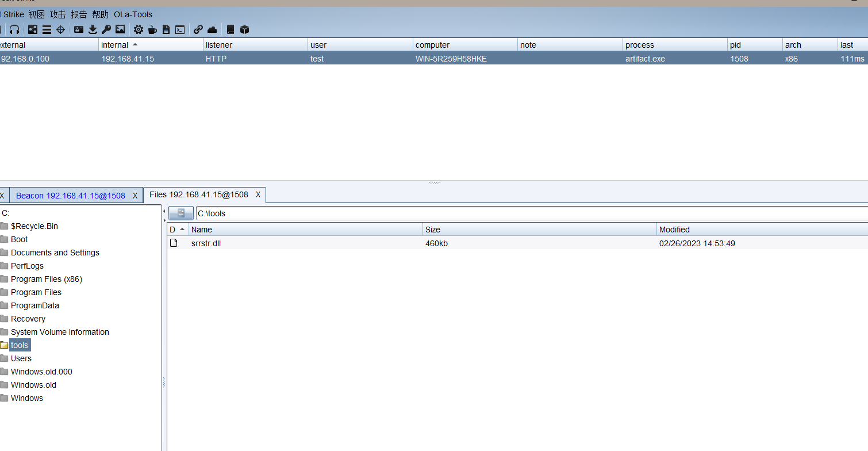Open the 报告 menu
The image size is (868, 451).
tap(79, 14)
